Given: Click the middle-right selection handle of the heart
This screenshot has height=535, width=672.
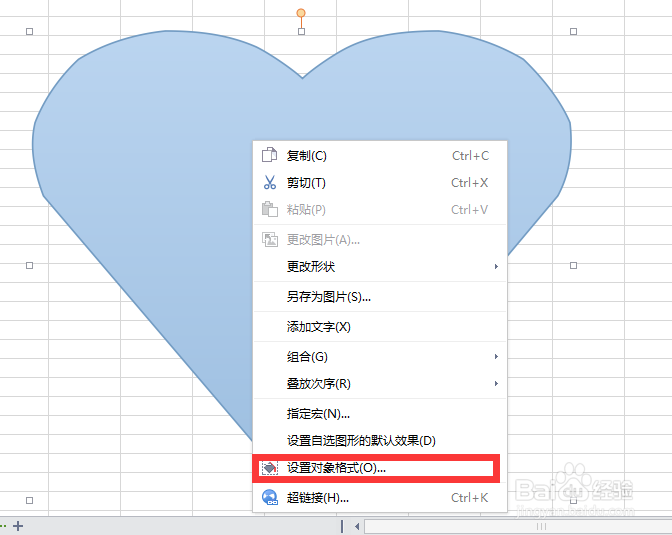Looking at the screenshot, I should pyautogui.click(x=573, y=265).
